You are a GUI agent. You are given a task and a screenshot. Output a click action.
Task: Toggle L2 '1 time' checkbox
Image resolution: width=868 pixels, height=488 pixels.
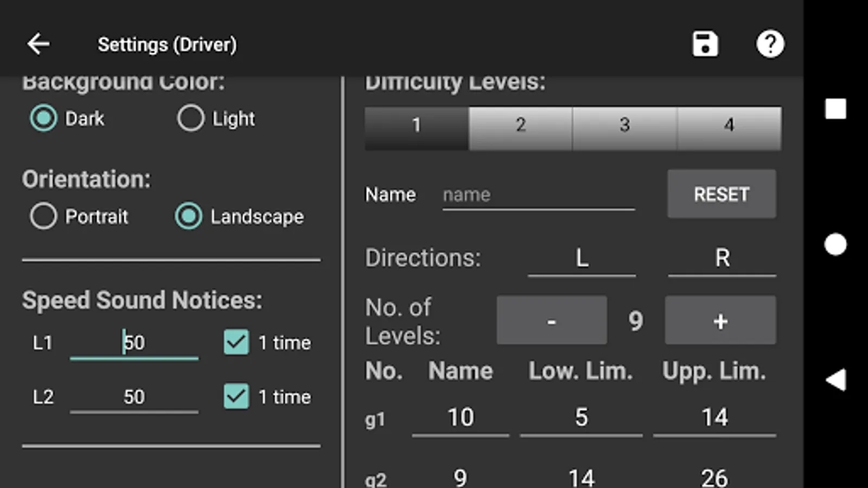coord(236,396)
